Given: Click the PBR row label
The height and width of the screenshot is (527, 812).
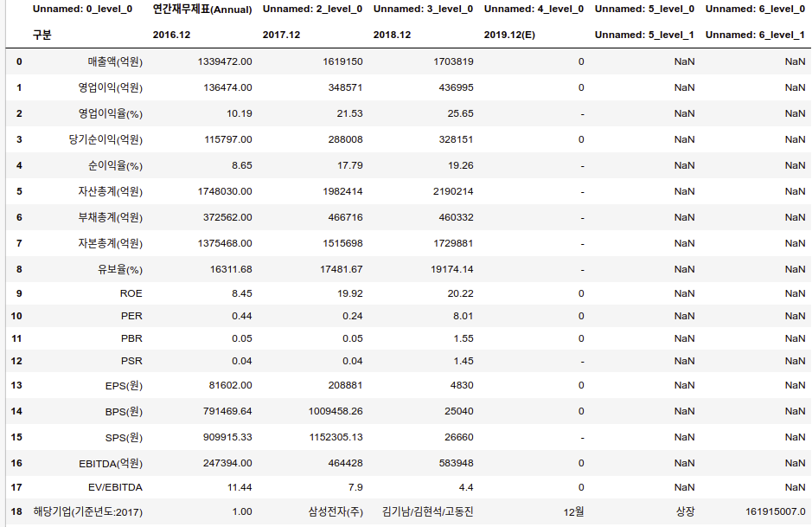Looking at the screenshot, I should point(131,338).
